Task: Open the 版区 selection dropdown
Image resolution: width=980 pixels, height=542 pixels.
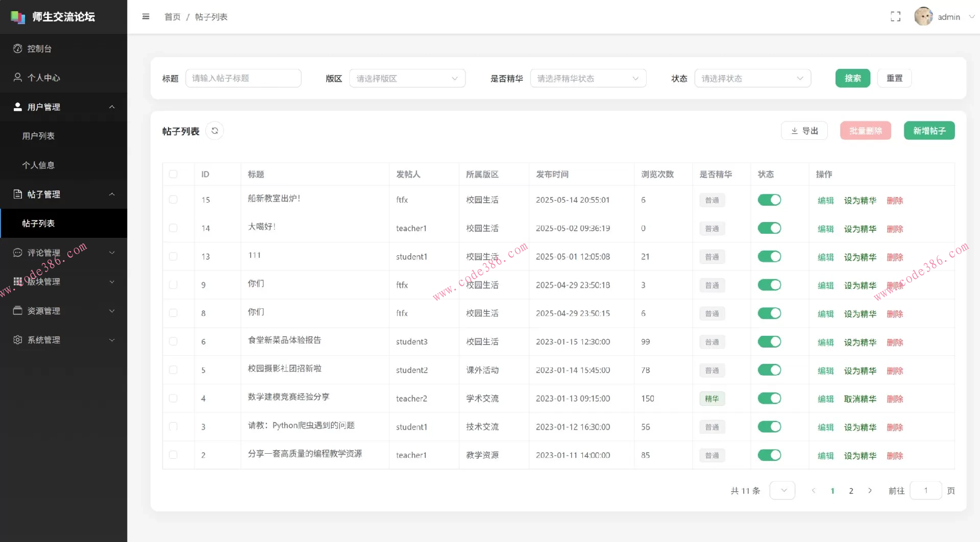Action: (407, 78)
